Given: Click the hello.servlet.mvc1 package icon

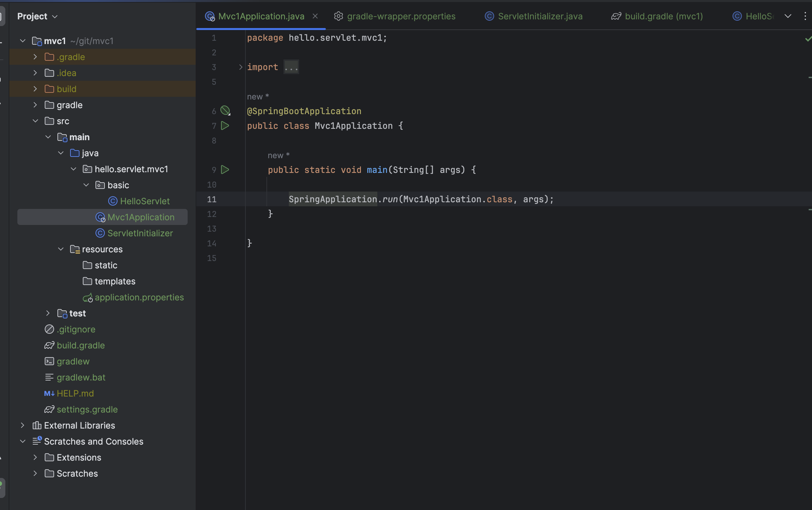Looking at the screenshot, I should click(87, 169).
